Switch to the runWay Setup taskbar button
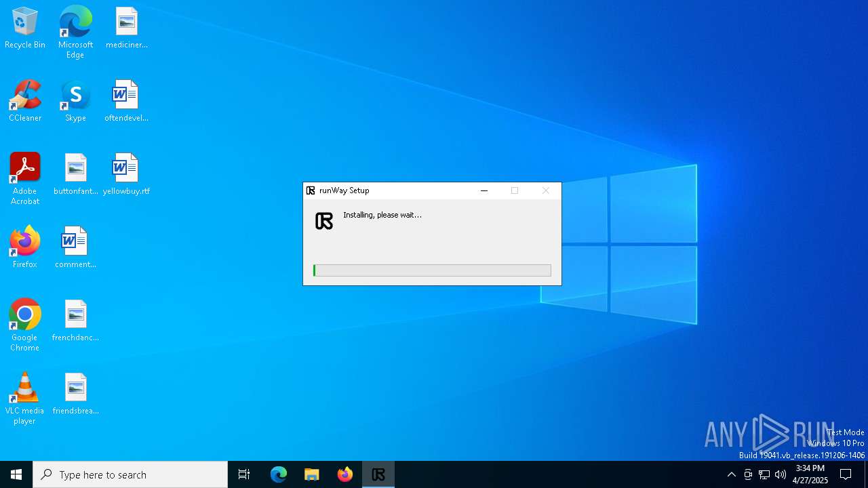Image resolution: width=868 pixels, height=488 pixels. [x=378, y=474]
